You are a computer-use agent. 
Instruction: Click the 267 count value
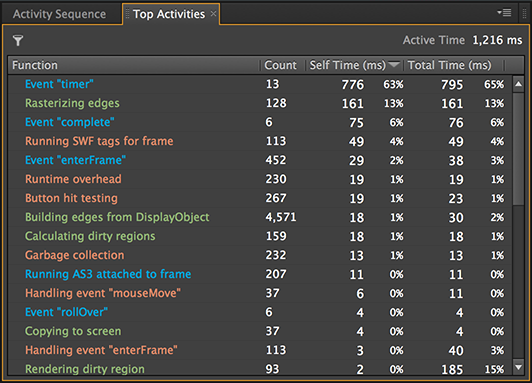click(276, 198)
